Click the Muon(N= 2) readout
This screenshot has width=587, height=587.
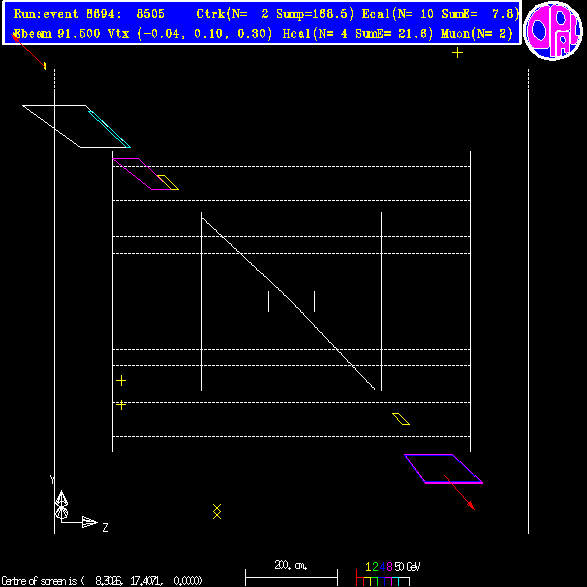click(477, 34)
